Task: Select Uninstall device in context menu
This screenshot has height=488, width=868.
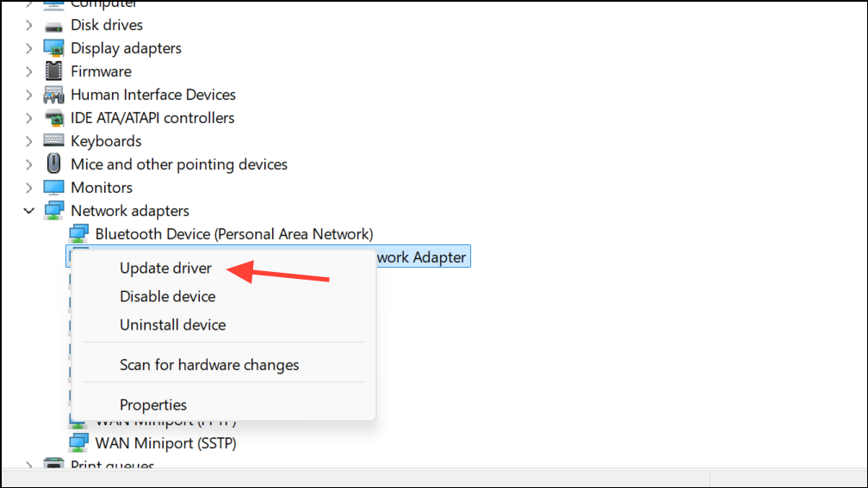Action: coord(173,324)
